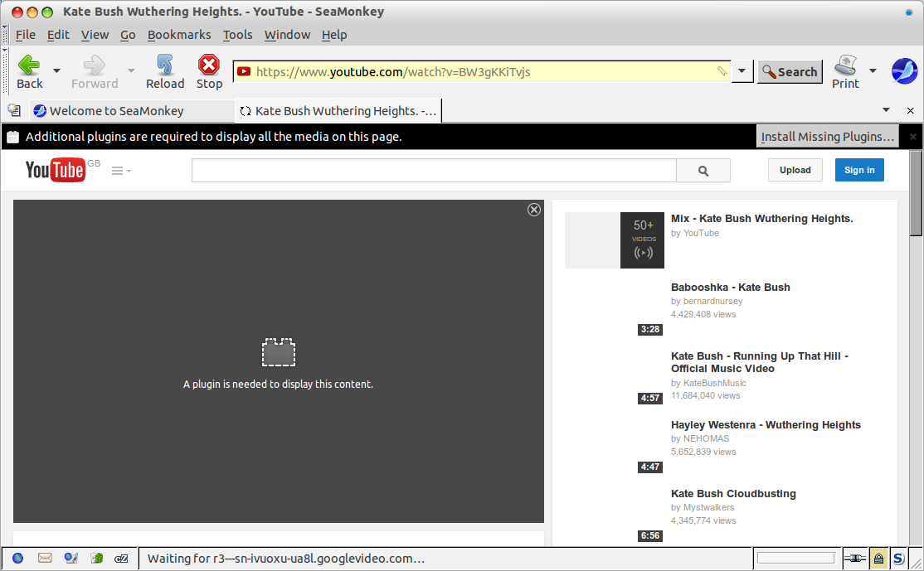Viewport: 924px width, 571px height.
Task: Close the missing plugin video placeholder
Action: [x=534, y=210]
